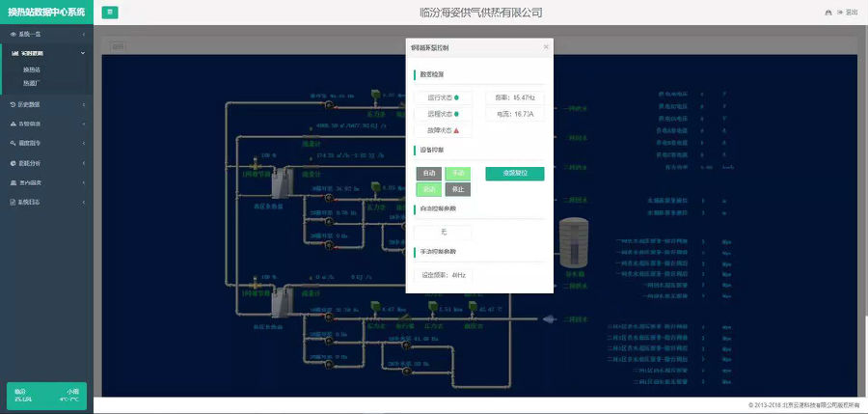Click the icon to the left of 室内温度

point(14,182)
